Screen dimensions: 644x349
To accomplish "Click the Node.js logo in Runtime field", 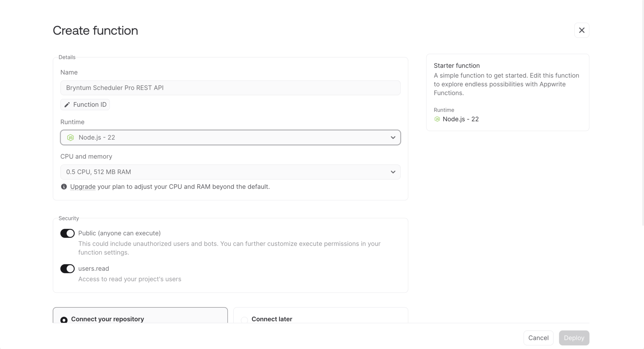I will [x=70, y=138].
